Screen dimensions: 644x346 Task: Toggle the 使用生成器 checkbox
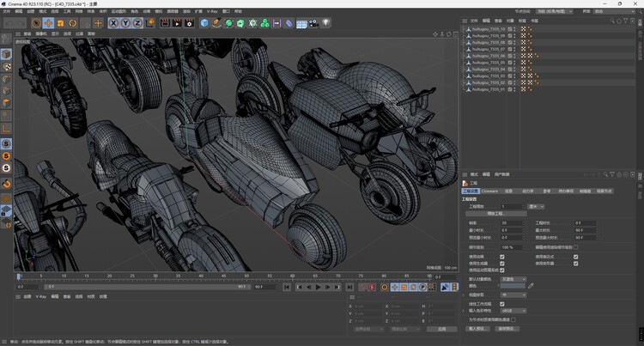point(502,264)
